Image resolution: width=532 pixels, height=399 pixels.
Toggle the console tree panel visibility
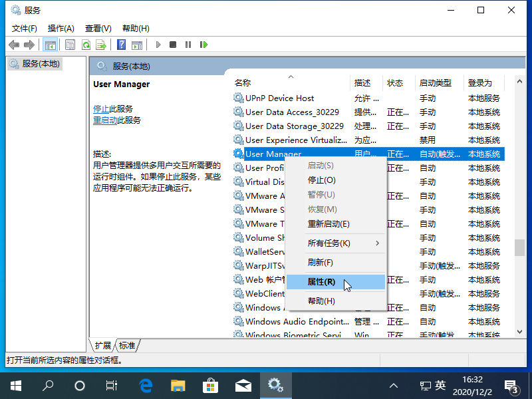[50, 45]
